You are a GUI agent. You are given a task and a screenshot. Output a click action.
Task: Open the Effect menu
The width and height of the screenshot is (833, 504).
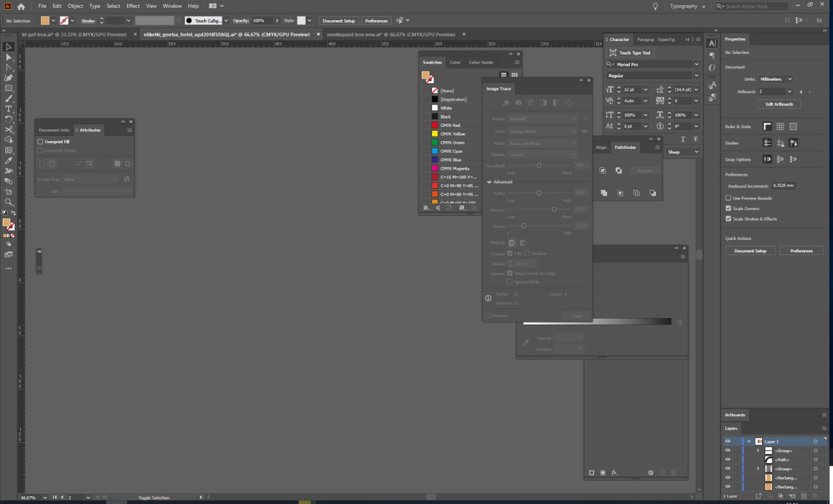[133, 6]
